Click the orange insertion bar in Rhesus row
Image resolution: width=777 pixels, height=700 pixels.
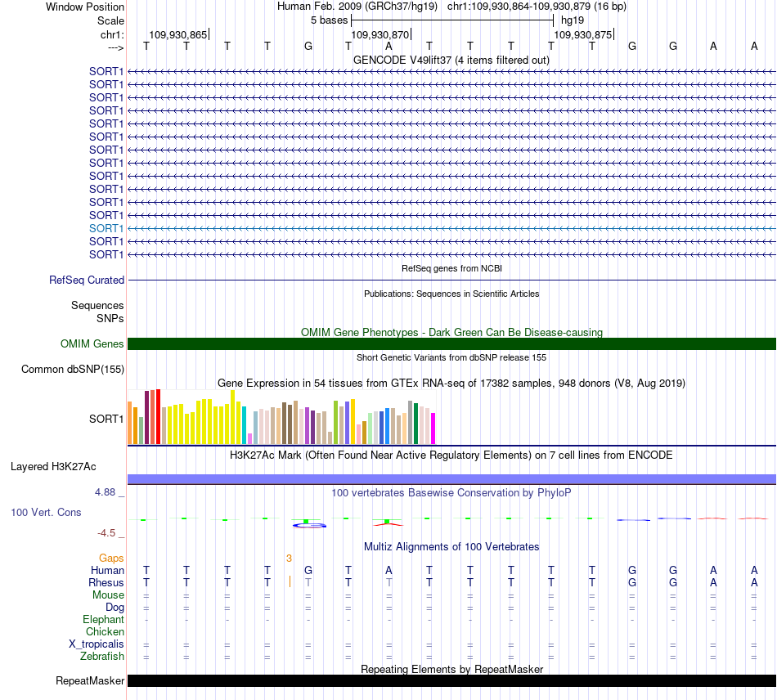point(290,581)
